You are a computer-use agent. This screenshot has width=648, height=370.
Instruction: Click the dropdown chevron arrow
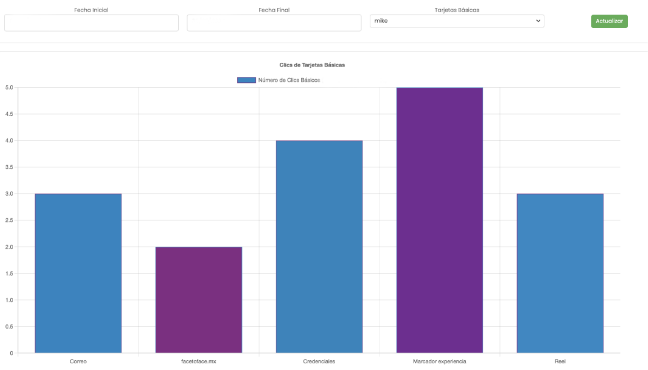pyautogui.click(x=538, y=21)
